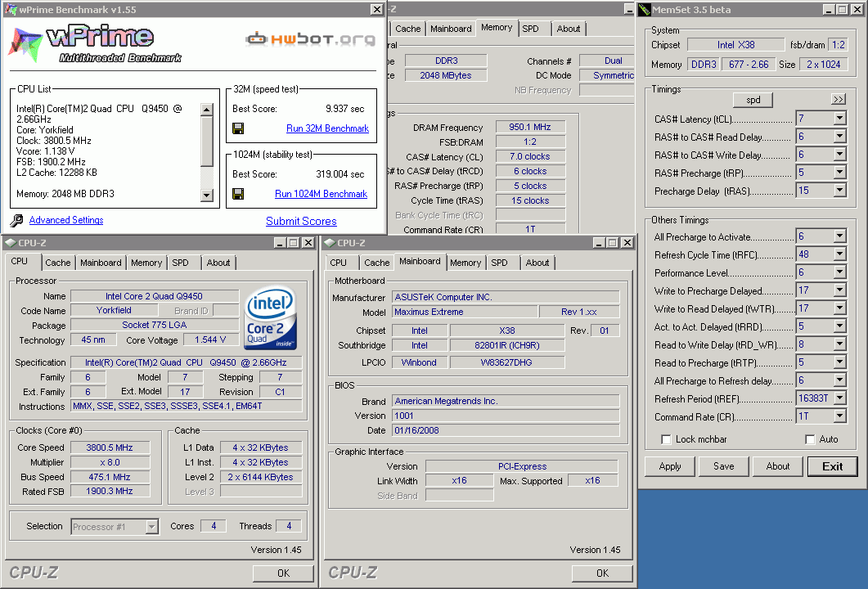Open the All Precharge to Activate dropdown

(839, 236)
